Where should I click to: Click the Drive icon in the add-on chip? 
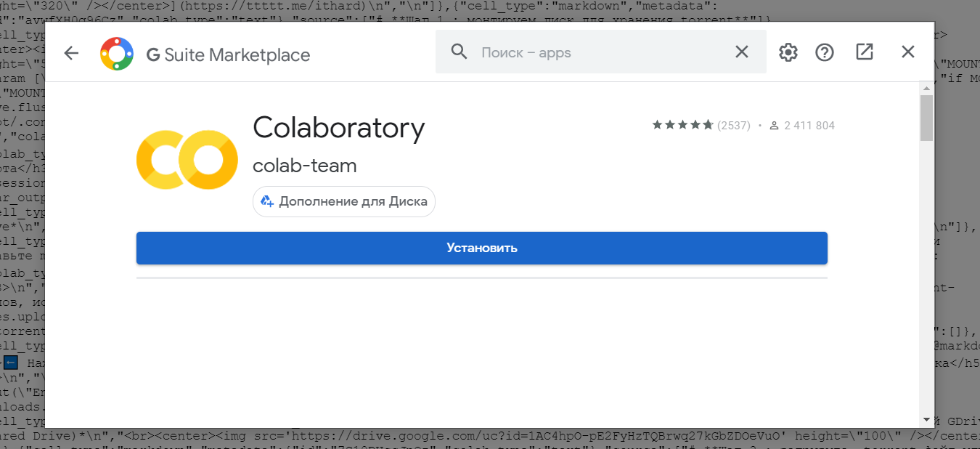tap(267, 201)
